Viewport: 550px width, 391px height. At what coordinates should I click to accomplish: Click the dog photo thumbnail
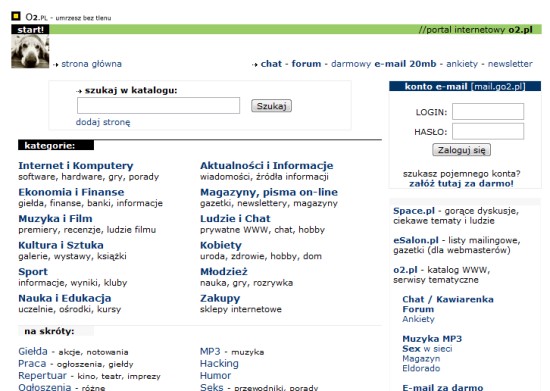pyautogui.click(x=30, y=51)
